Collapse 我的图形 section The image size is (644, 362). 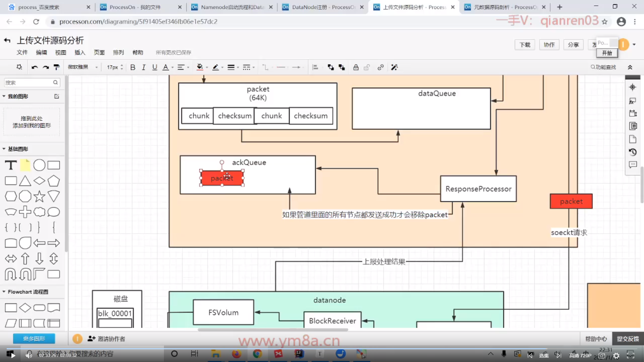coord(4,96)
